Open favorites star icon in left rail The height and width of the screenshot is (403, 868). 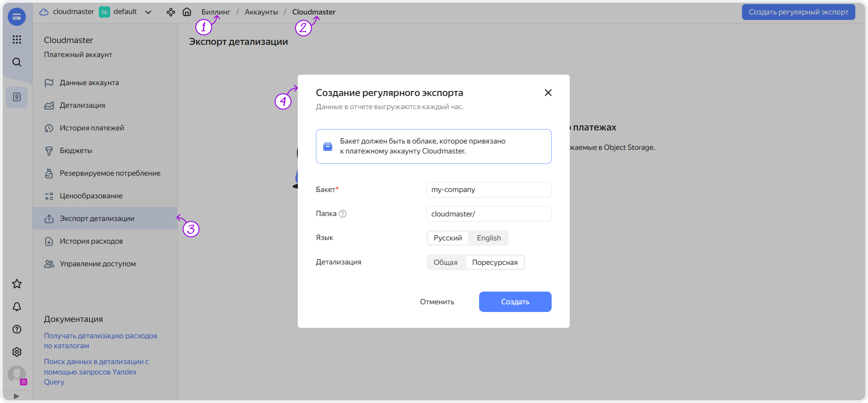click(17, 284)
